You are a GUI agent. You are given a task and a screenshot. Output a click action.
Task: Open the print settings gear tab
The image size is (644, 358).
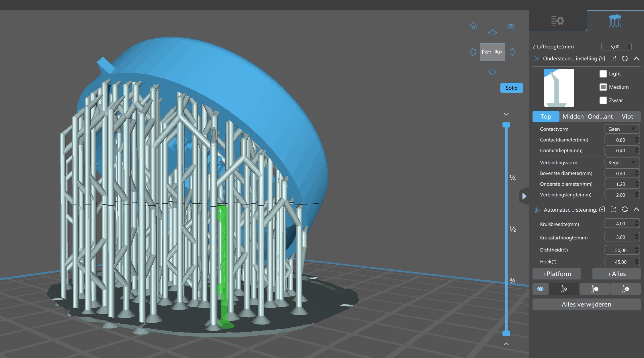[x=557, y=21]
